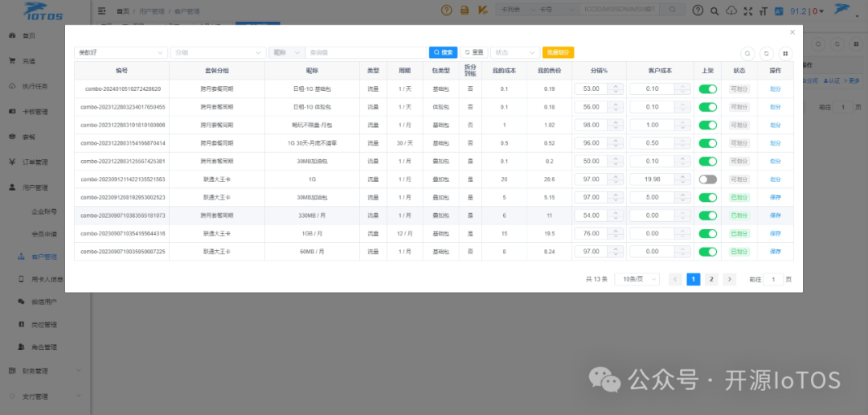
Task: Click the black search magnifier header icon
Action: (714, 10)
